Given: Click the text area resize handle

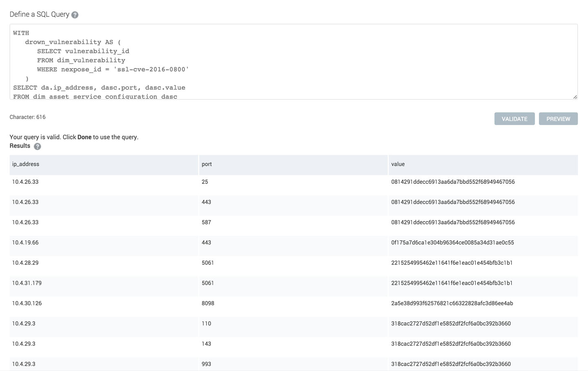Looking at the screenshot, I should pyautogui.click(x=575, y=97).
